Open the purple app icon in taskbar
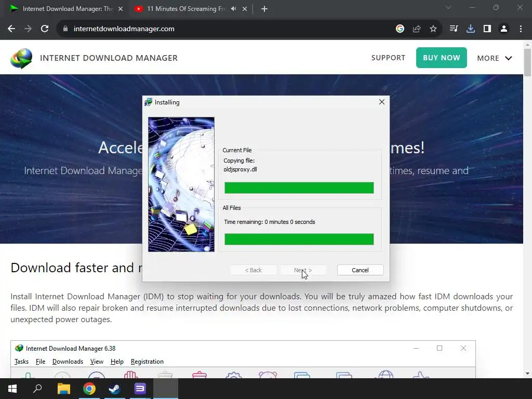The height and width of the screenshot is (399, 532). tap(140, 389)
